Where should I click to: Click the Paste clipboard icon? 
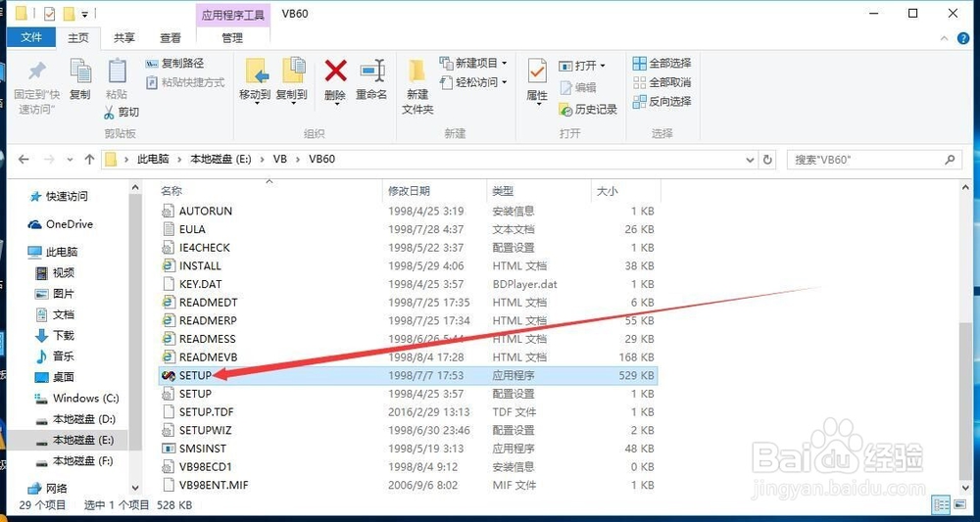(117, 71)
